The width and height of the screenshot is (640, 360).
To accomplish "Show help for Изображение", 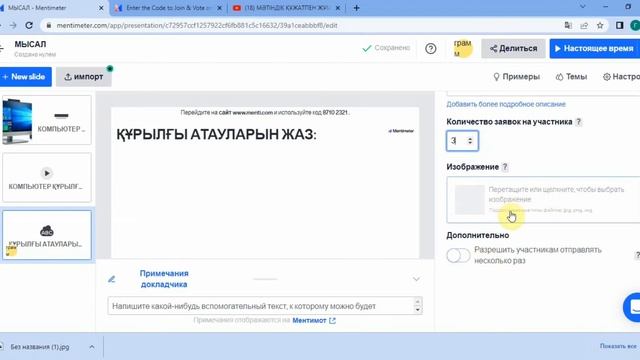I will [505, 167].
